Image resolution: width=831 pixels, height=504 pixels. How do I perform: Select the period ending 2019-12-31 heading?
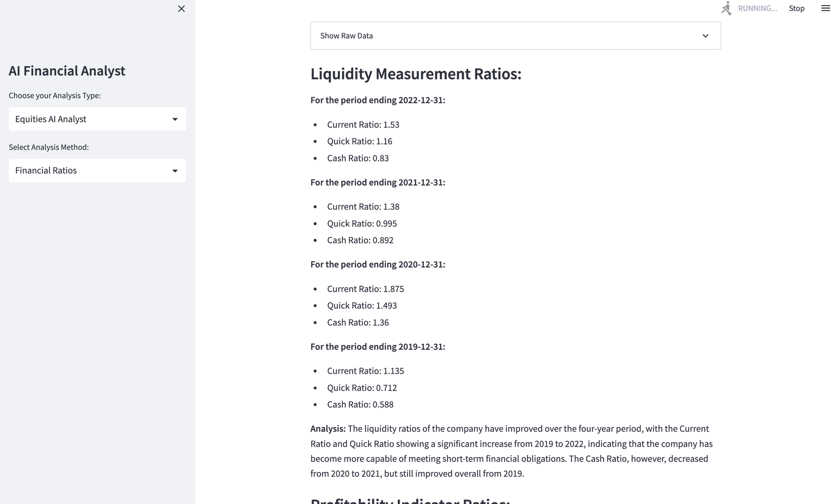[378, 347]
